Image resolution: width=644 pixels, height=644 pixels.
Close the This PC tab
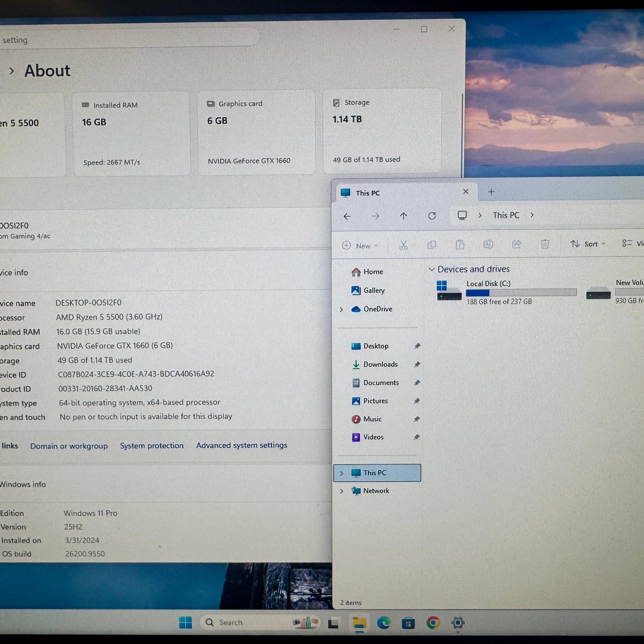pyautogui.click(x=466, y=192)
